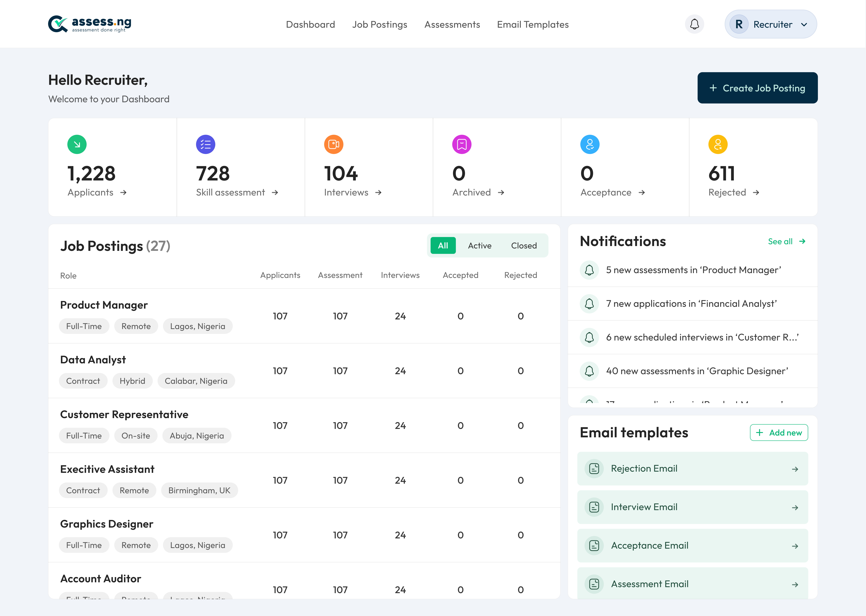Open the Applicants stat link
Image resolution: width=866 pixels, height=616 pixels.
coord(97,193)
